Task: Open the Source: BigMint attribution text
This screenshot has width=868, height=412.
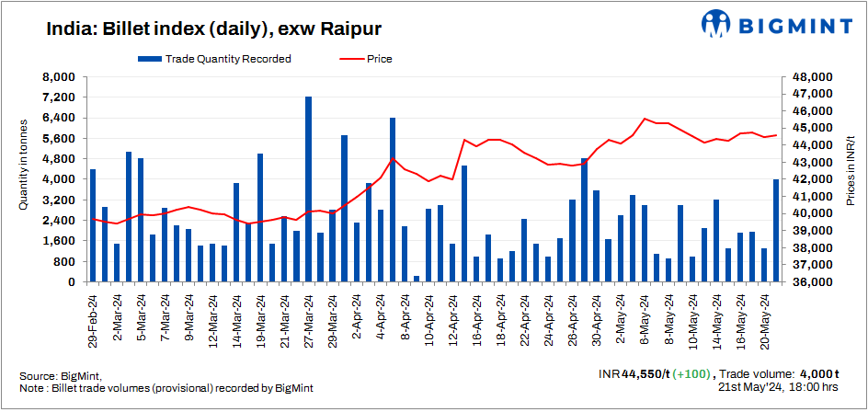Action: (60, 376)
